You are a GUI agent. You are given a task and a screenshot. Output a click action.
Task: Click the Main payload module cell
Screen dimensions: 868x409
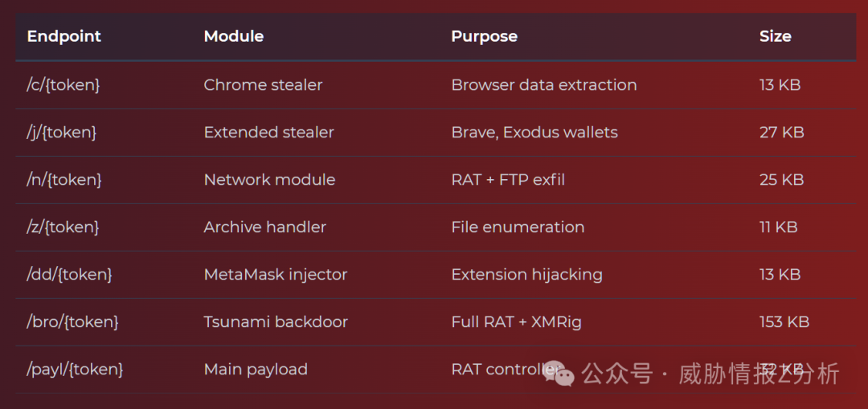[256, 369]
